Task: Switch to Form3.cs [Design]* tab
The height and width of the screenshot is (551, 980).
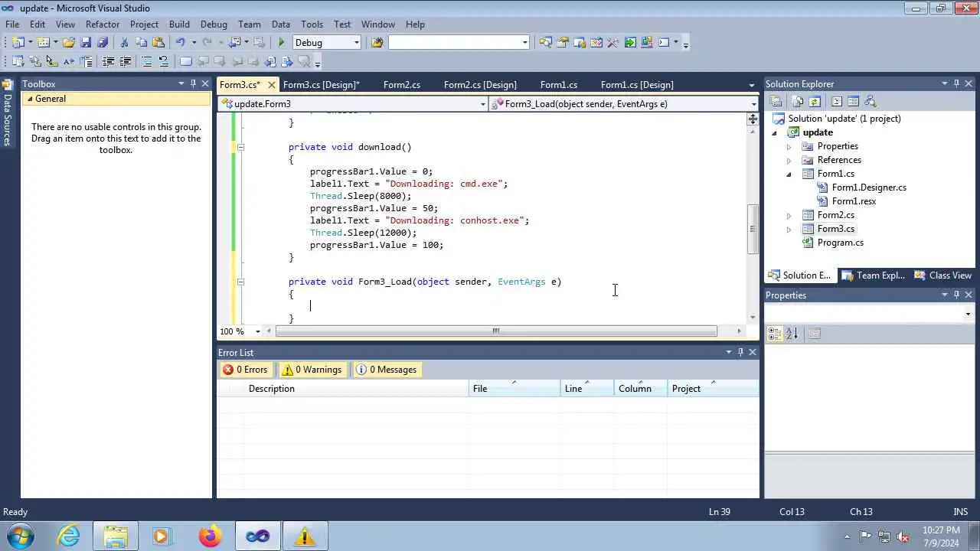Action: pos(321,84)
